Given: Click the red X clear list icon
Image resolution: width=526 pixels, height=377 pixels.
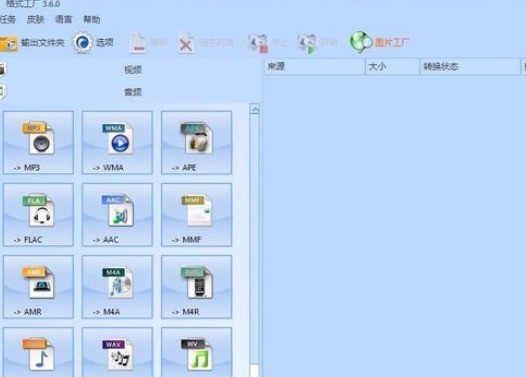Looking at the screenshot, I should [x=186, y=43].
